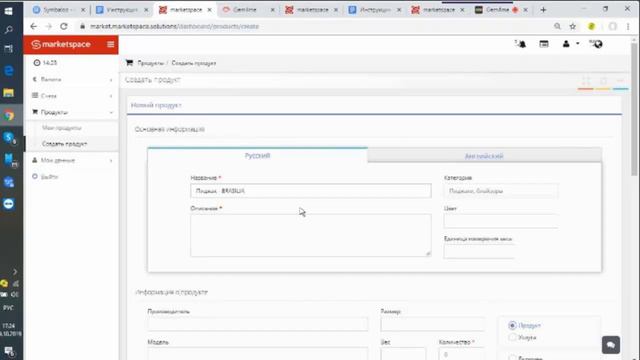Click the Chrome icon in taskbar
640x360 pixels.
click(x=9, y=116)
